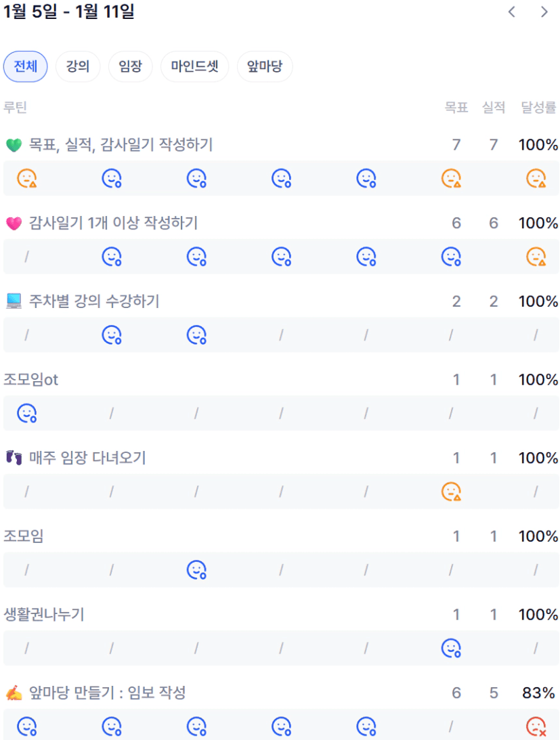
Task: Open the 임장 category tab
Action: (130, 67)
